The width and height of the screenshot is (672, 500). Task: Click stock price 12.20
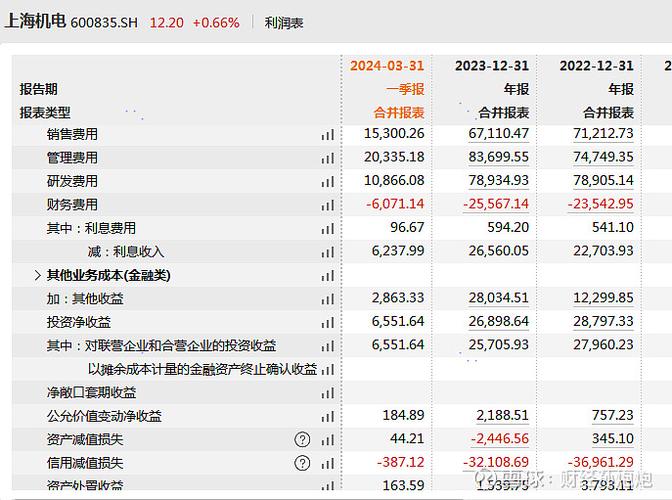[x=166, y=23]
